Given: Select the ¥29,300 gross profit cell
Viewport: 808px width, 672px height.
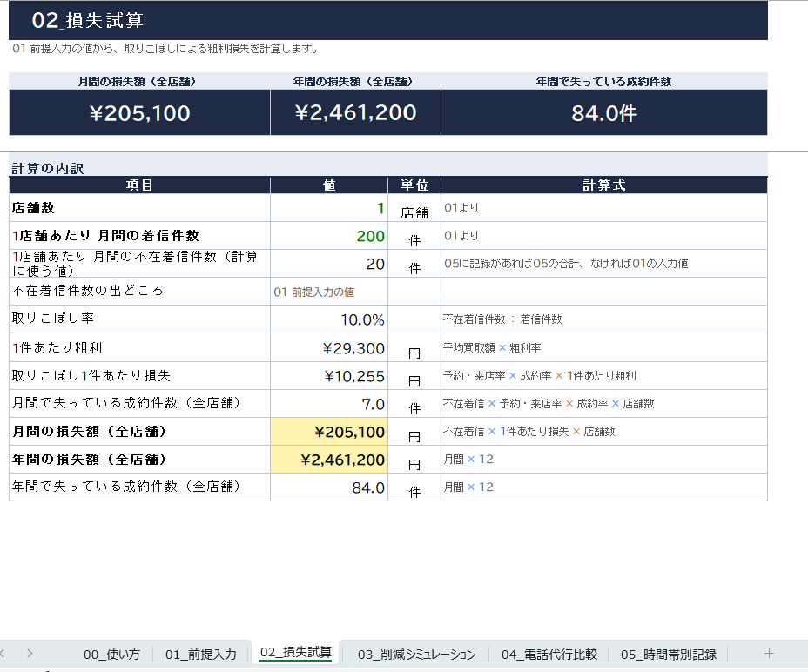Looking at the screenshot, I should click(x=329, y=348).
